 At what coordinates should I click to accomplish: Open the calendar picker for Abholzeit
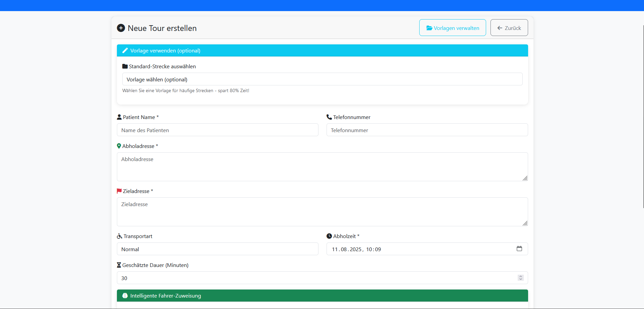point(519,249)
